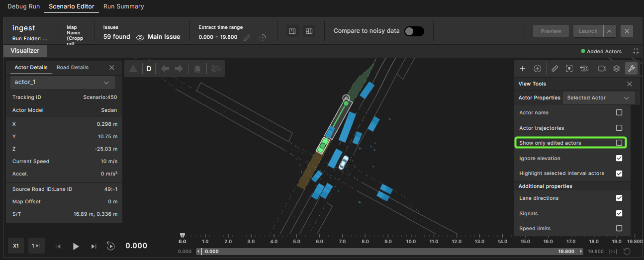Toggle the Compare to noisy data switch
The image size is (644, 260).
tap(414, 31)
